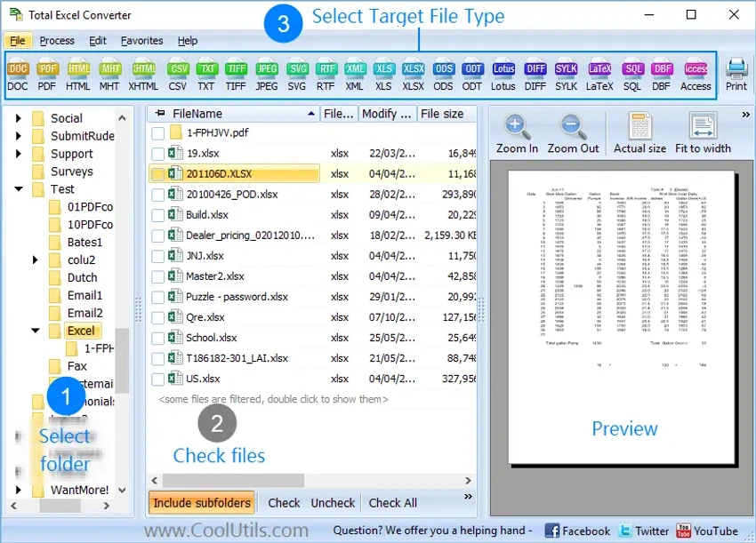Pick XLS target file type
Screen dimensions: 756x543
click(x=384, y=76)
